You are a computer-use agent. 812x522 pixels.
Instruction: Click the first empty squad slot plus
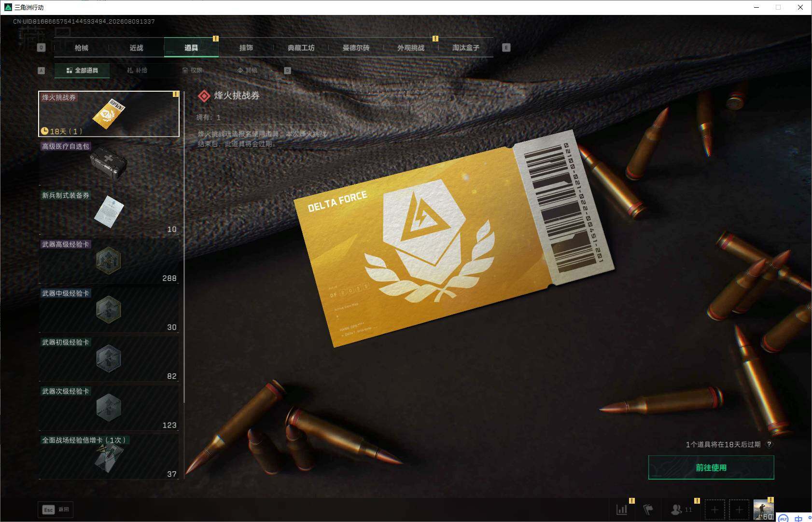714,509
